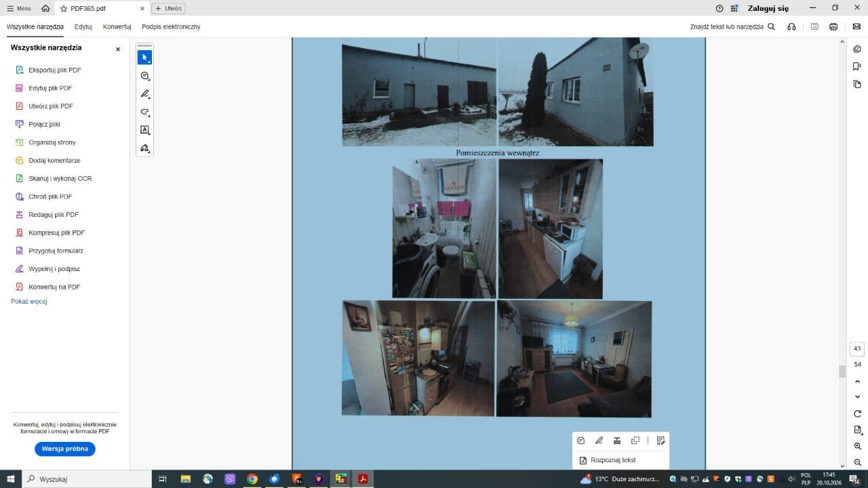Click the current page number field
The height and width of the screenshot is (488, 868).
[x=857, y=349]
